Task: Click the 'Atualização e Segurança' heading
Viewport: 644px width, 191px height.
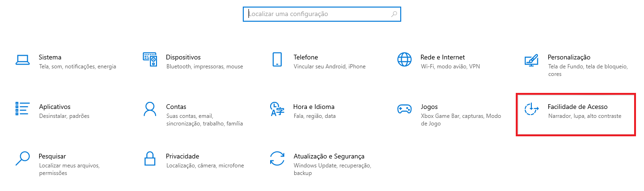Action: pos(329,156)
